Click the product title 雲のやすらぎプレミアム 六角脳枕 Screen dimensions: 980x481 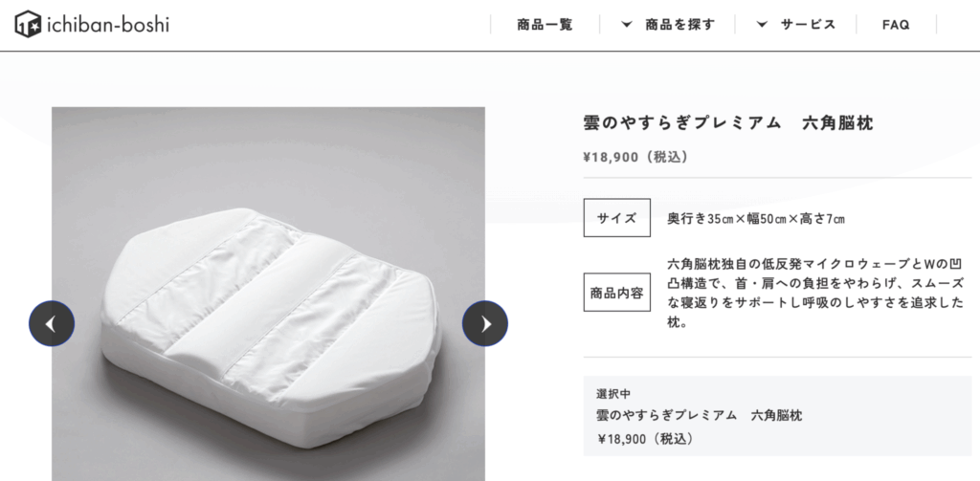coord(728,123)
